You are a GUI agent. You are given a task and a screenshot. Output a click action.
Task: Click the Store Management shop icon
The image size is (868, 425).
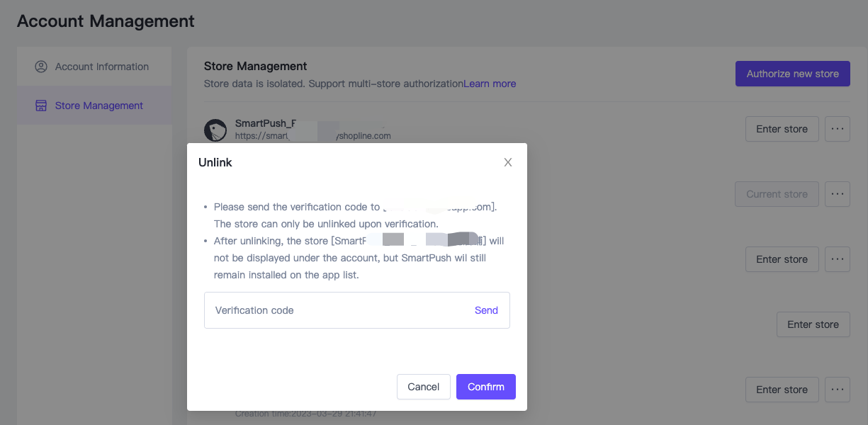41,106
